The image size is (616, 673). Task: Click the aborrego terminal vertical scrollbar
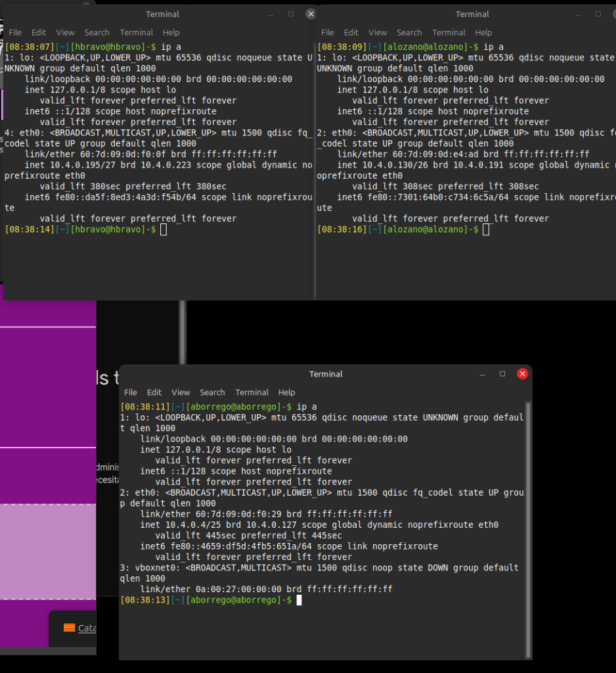(x=527, y=526)
